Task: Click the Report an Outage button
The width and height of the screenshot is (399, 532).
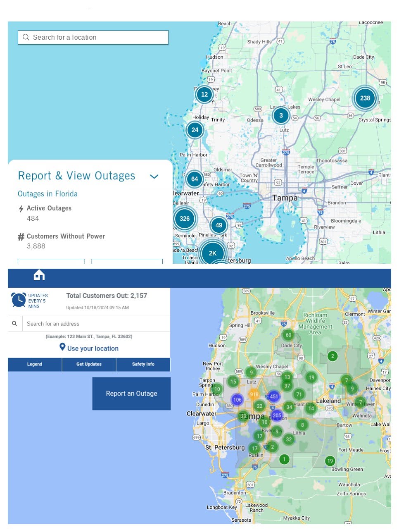Action: 131,394
